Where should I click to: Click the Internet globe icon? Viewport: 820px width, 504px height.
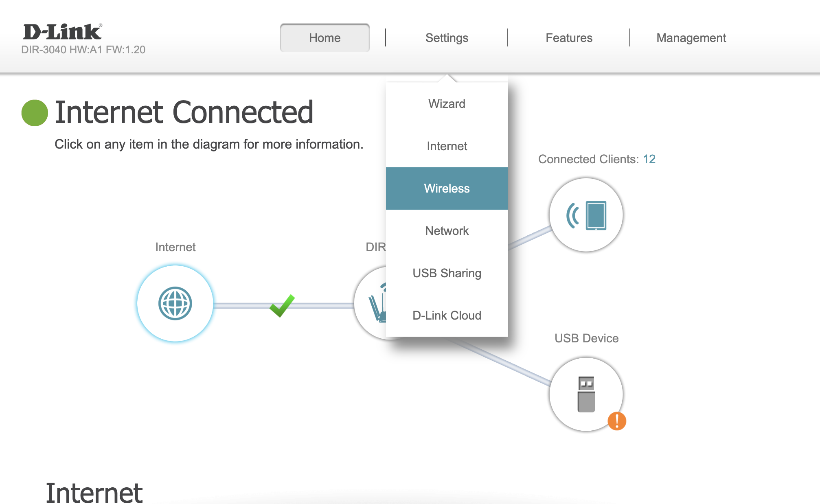[x=175, y=303]
